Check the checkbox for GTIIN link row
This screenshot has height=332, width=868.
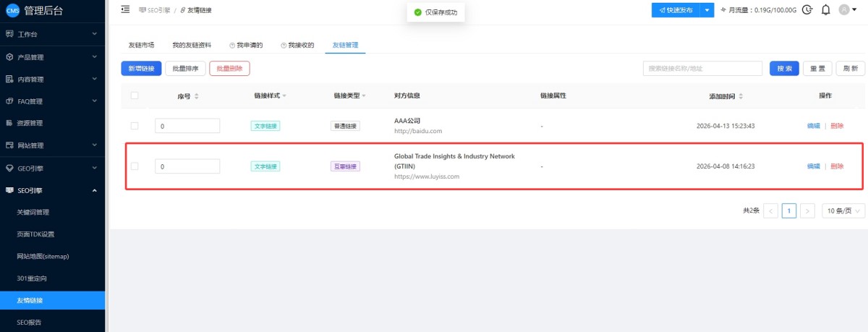pos(135,166)
